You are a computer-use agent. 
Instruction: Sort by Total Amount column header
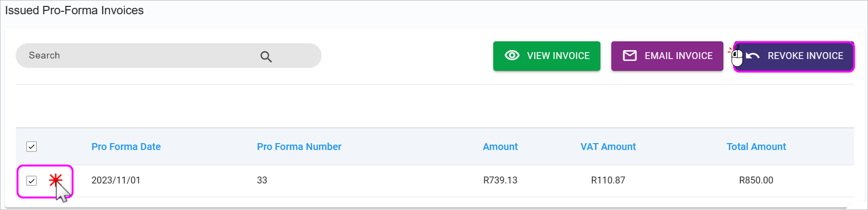756,147
